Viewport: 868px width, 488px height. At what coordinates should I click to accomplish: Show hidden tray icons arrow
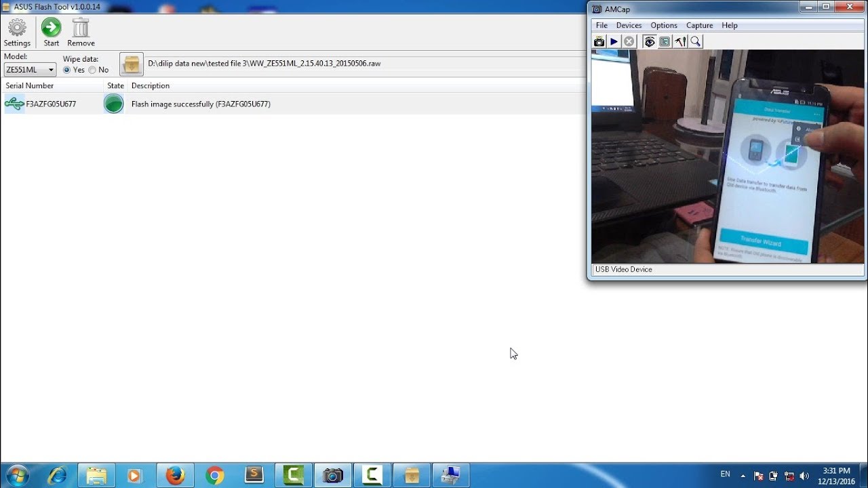tap(743, 476)
